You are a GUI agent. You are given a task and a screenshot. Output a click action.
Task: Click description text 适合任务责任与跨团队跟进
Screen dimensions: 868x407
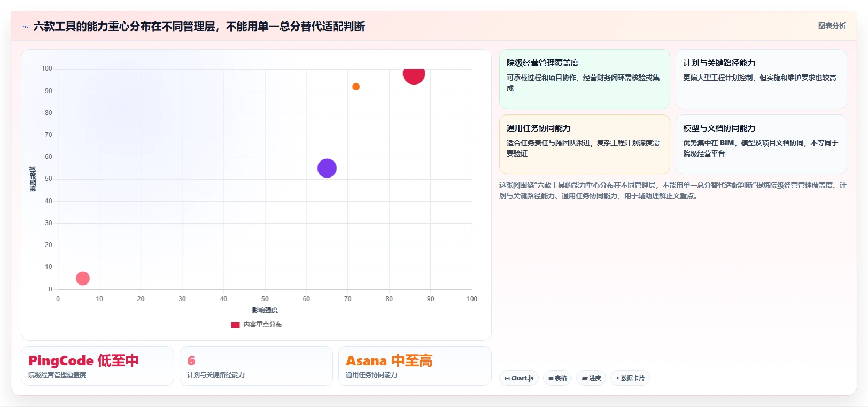(x=583, y=148)
